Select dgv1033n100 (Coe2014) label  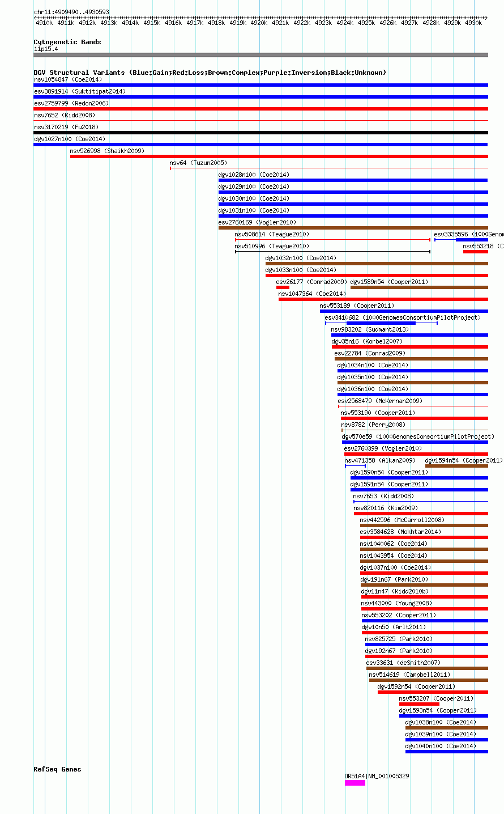301,270
